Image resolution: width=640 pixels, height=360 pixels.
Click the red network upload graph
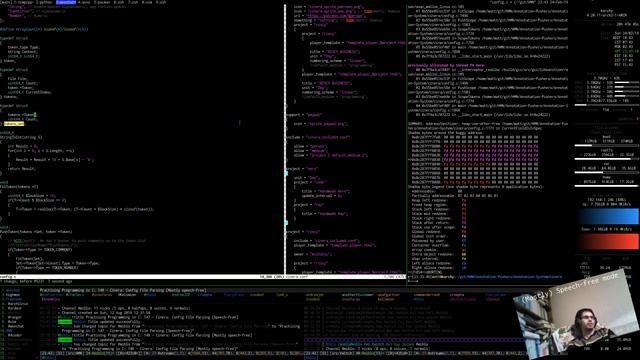tap(609, 241)
